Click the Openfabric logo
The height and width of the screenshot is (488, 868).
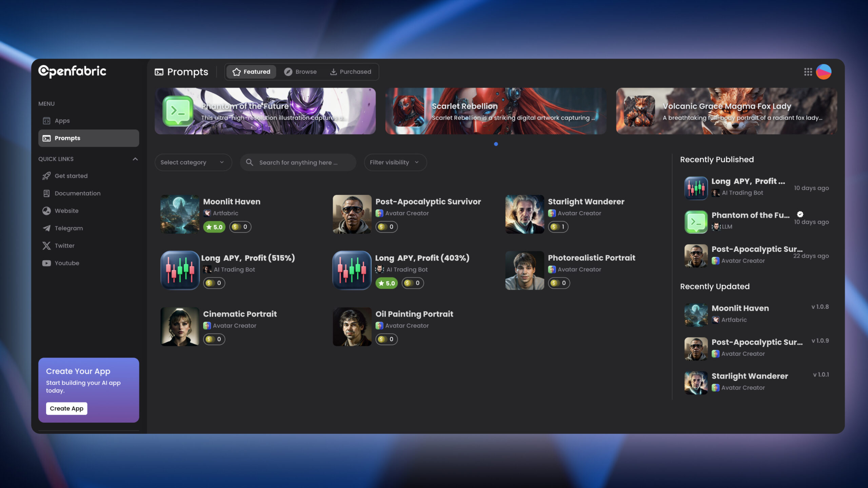(x=72, y=71)
